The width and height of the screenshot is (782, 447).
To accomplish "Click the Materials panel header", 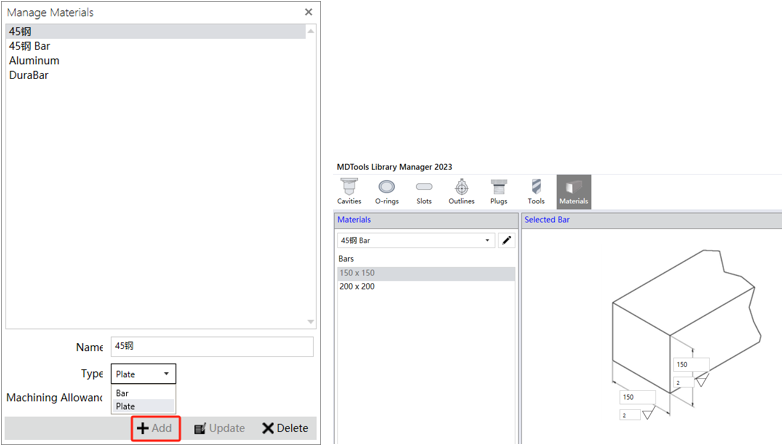I will [426, 220].
